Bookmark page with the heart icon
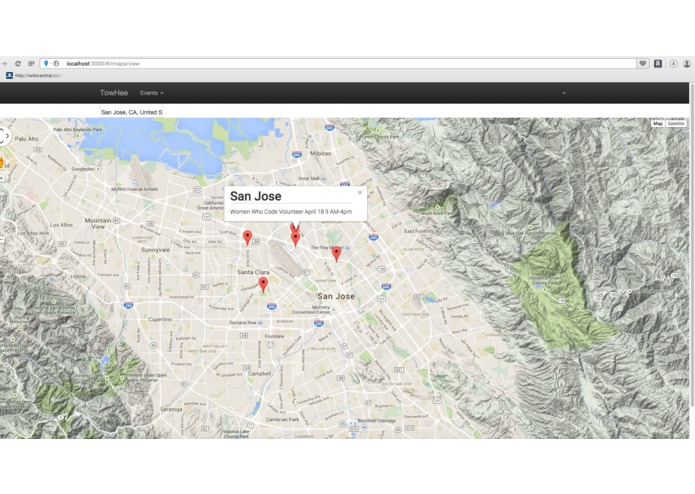This screenshot has width=695, height=494. click(x=643, y=64)
